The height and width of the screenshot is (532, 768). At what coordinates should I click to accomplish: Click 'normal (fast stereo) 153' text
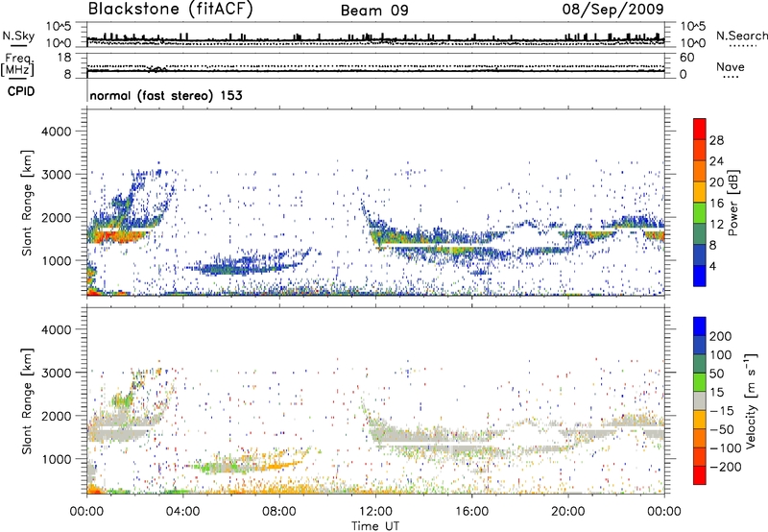pos(166,95)
